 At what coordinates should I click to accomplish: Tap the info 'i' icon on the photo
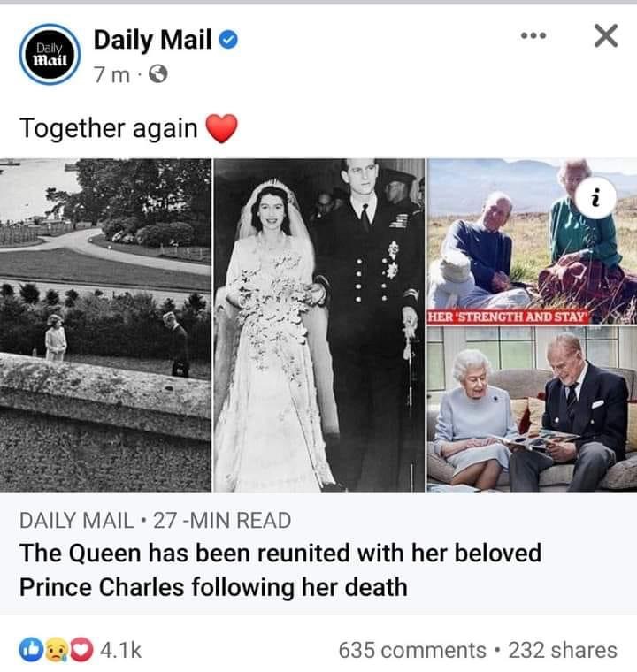coord(595,197)
